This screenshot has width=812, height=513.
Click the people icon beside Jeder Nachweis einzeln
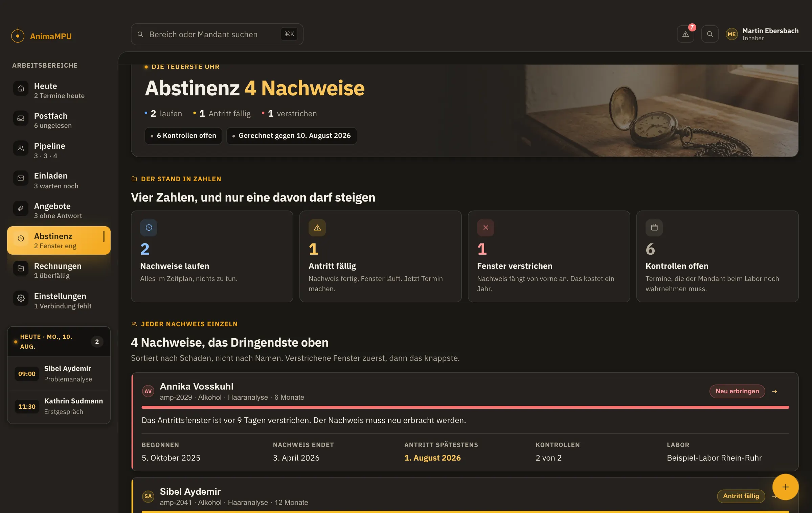tap(134, 324)
